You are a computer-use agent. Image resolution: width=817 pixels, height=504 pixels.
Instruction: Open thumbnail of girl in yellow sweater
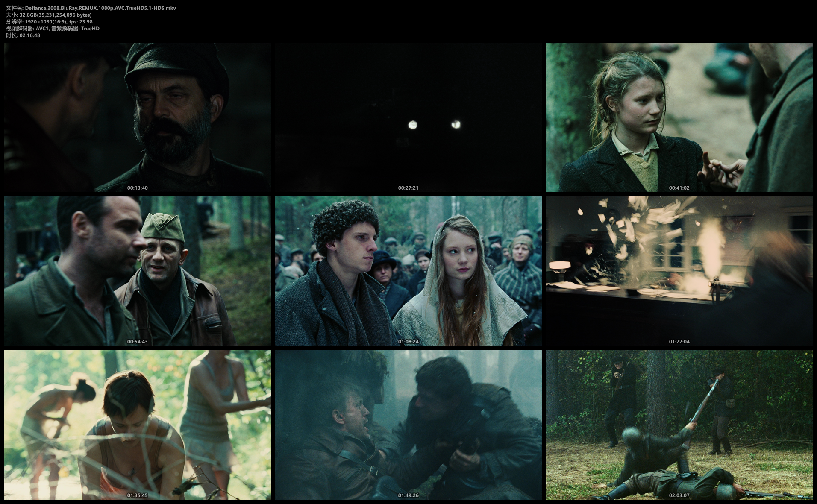tap(679, 117)
